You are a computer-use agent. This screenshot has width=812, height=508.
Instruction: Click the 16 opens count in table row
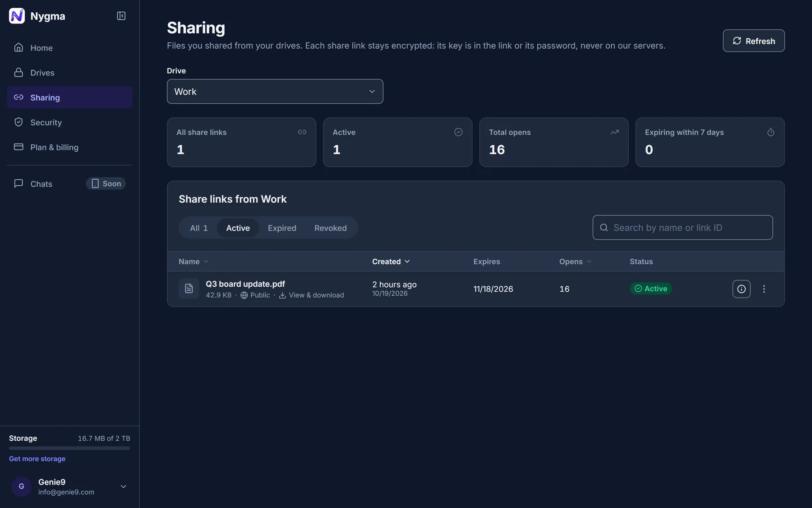click(x=564, y=289)
